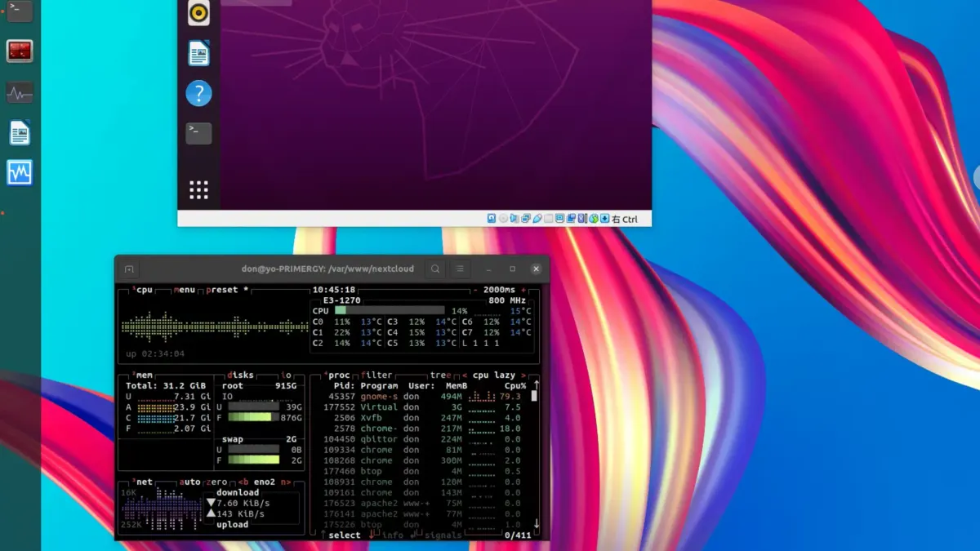Open search in the terminal titlebar
The height and width of the screenshot is (551, 980).
coord(436,269)
